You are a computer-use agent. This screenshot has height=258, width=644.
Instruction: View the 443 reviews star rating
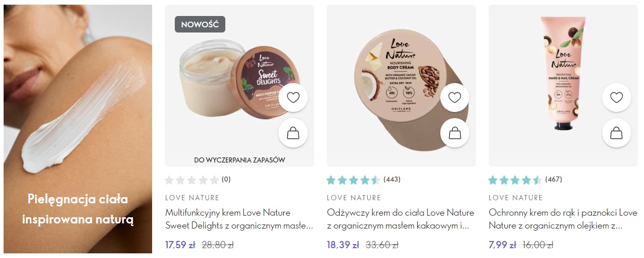364,180
